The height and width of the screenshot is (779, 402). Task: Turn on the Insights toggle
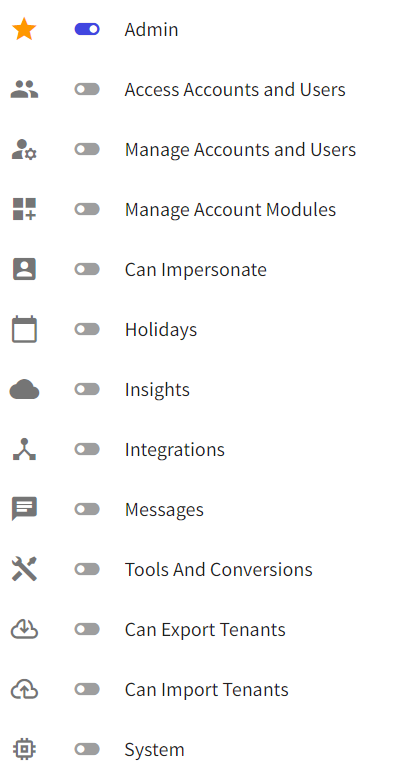tap(87, 389)
